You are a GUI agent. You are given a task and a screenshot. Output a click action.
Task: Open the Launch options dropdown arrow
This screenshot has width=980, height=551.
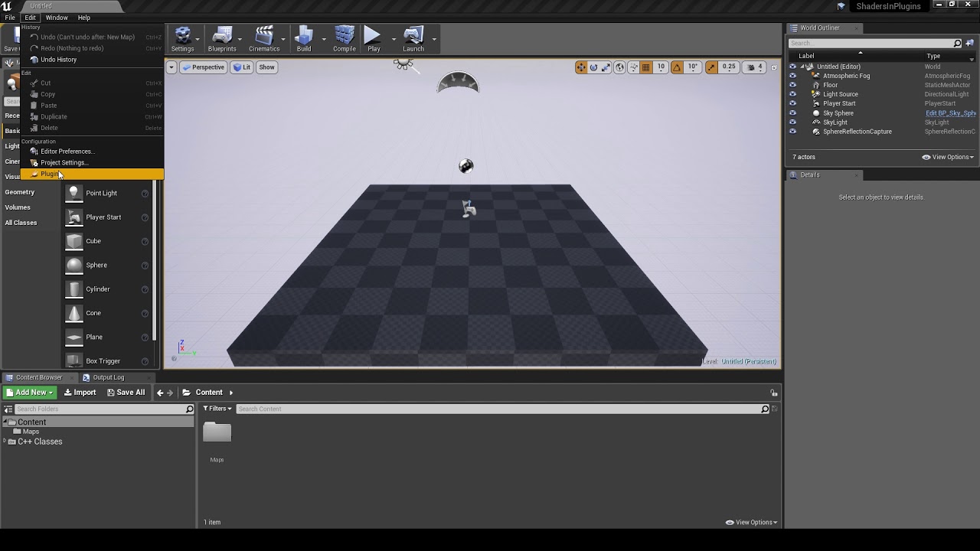[433, 39]
